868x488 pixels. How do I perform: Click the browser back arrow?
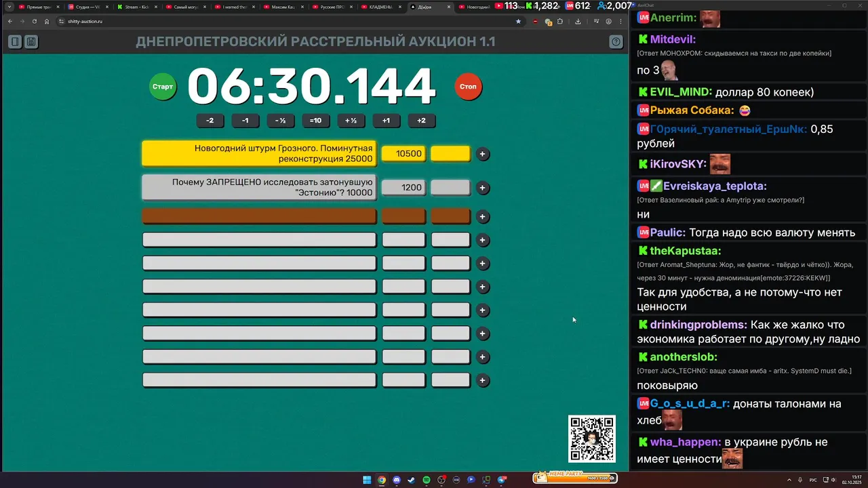tap(10, 21)
